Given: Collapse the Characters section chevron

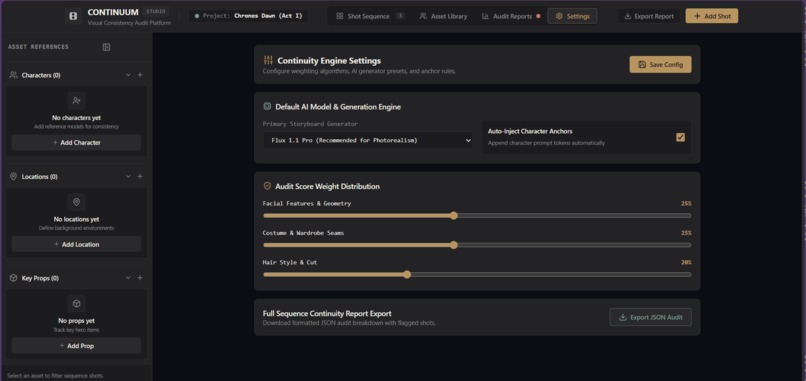Looking at the screenshot, I should (x=128, y=75).
